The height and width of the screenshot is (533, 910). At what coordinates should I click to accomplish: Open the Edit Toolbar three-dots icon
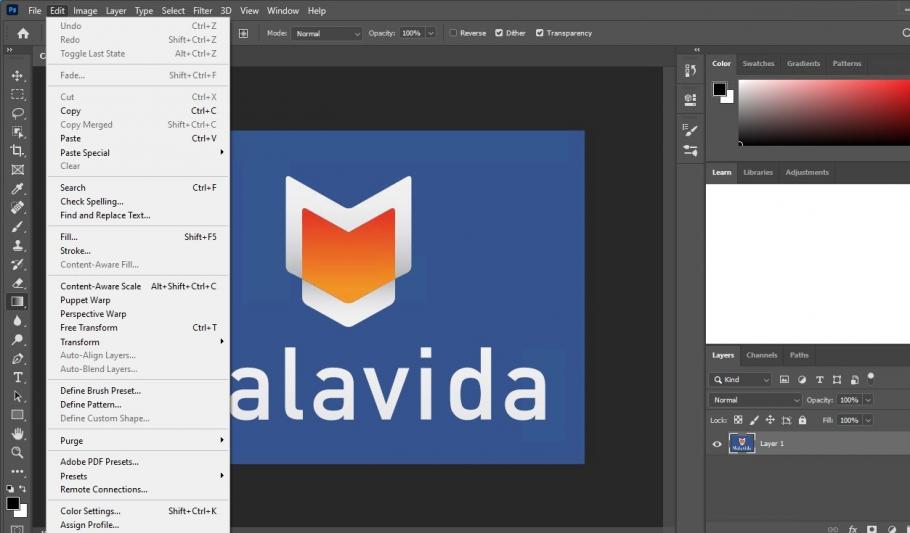pyautogui.click(x=17, y=471)
